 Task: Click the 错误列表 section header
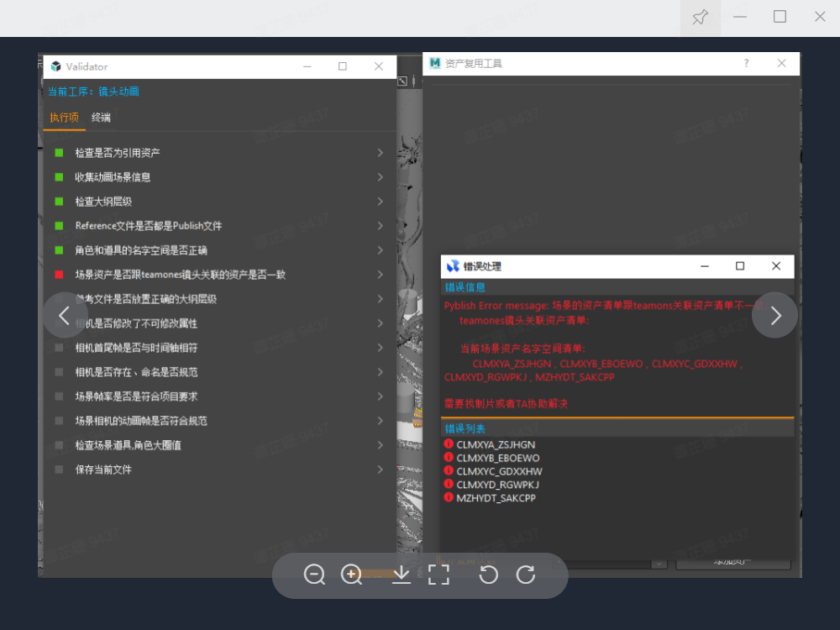point(465,428)
